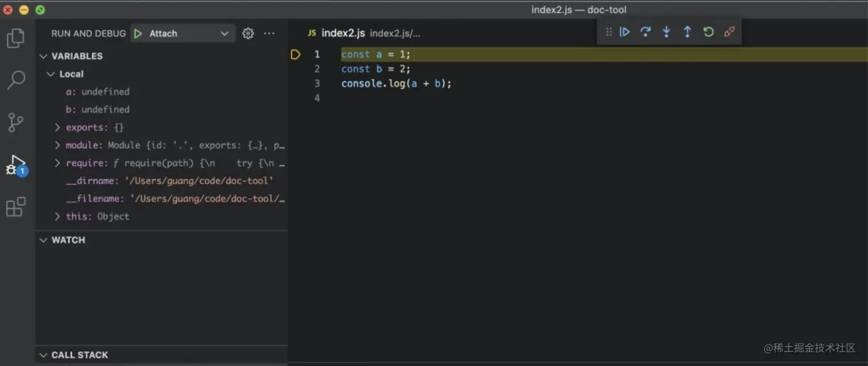Click line number 2 in gutter

click(x=317, y=69)
